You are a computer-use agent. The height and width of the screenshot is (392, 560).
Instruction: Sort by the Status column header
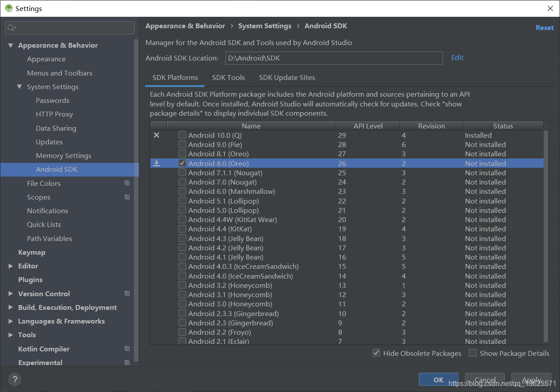pyautogui.click(x=503, y=126)
